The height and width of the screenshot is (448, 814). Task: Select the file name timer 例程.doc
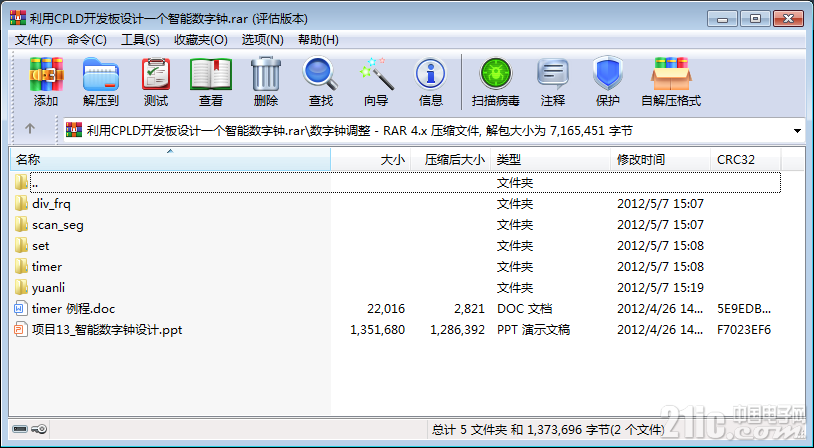point(73,308)
